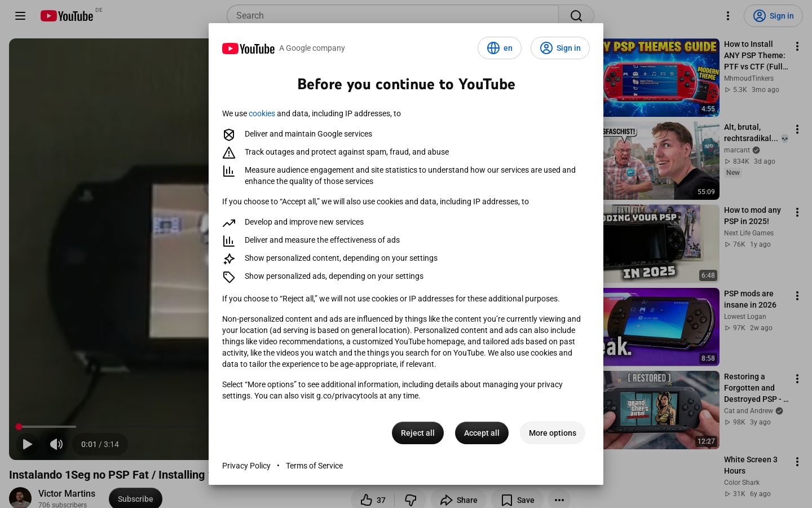This screenshot has height=508, width=812.
Task: Click Save to playlist button
Action: pyautogui.click(x=517, y=500)
